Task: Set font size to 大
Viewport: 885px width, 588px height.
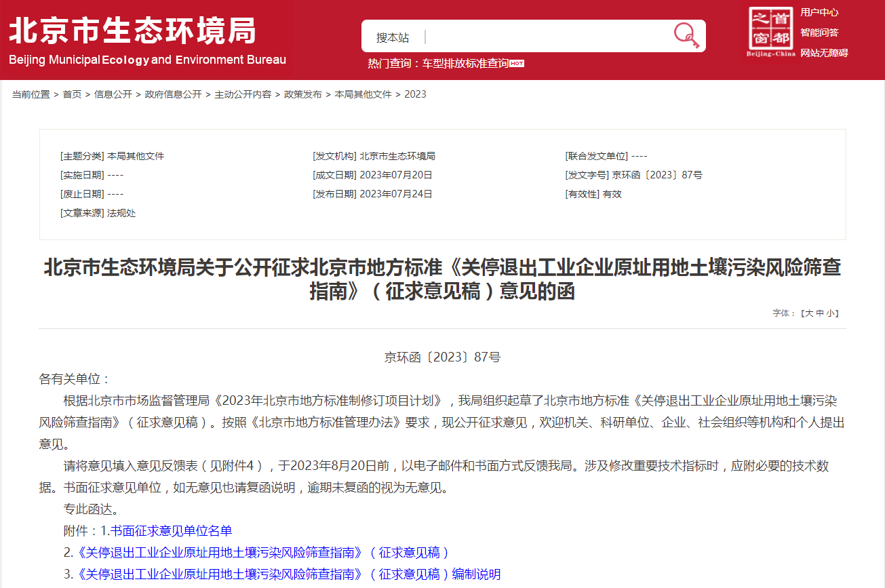Action: click(x=808, y=313)
